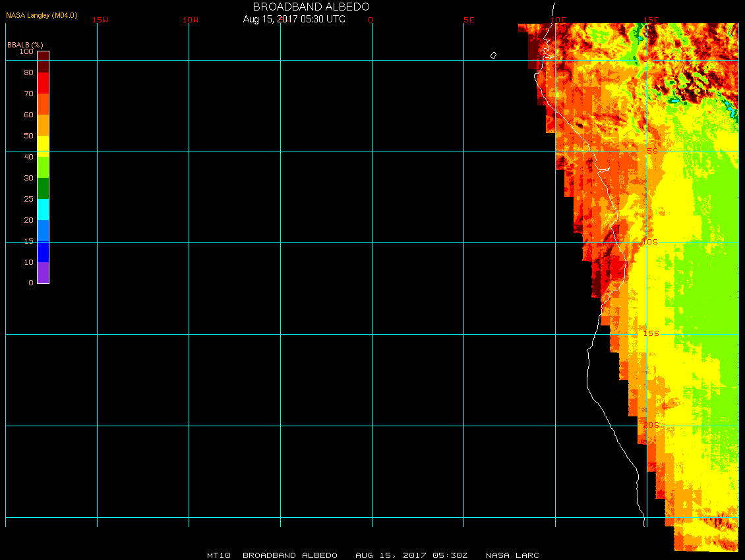Screen dimensions: 745x560
Task: Select the NASA Langley (M04.0) label
Action: pos(42,14)
